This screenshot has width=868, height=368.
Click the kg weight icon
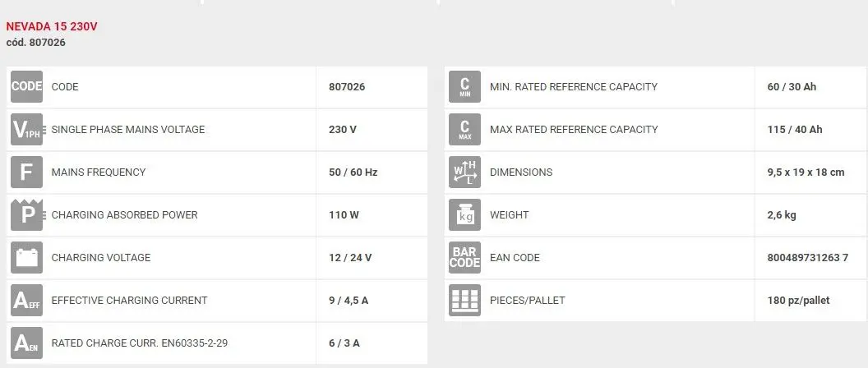pyautogui.click(x=465, y=214)
